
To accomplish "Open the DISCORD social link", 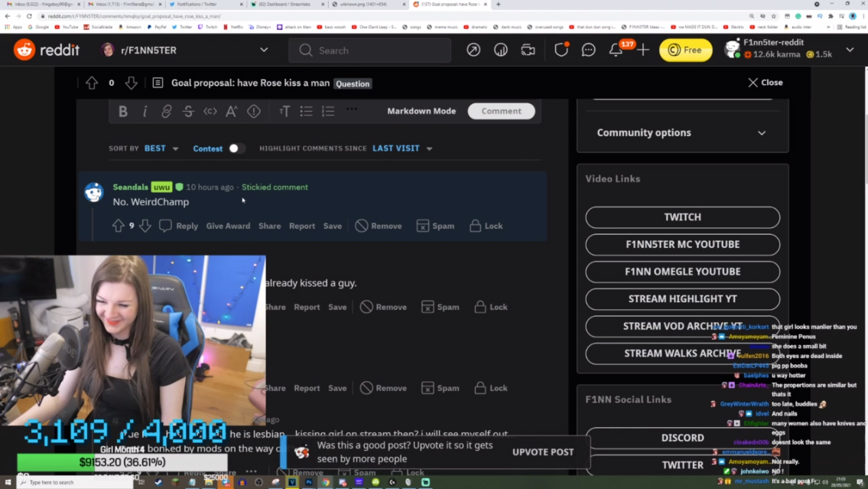I will [x=683, y=438].
